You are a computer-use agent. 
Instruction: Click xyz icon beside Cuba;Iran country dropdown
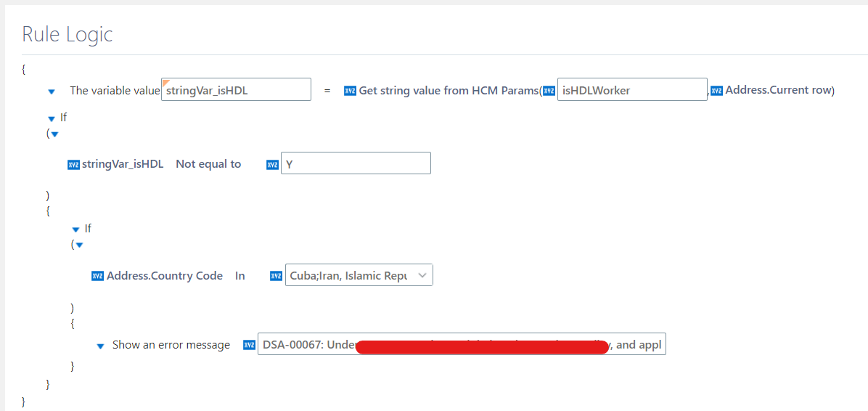276,276
